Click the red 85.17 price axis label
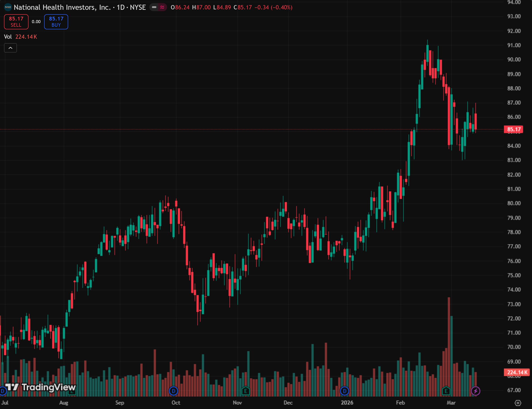The image size is (532, 409). tap(514, 130)
